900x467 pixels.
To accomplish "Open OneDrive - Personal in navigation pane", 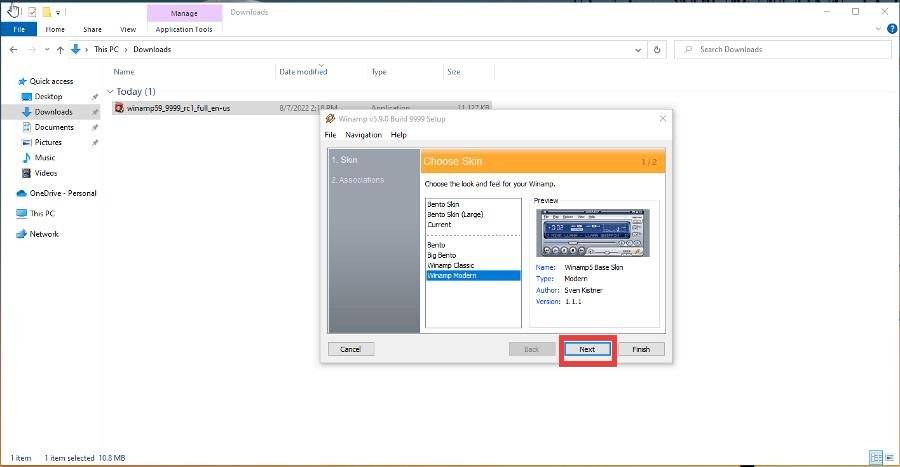I will [63, 193].
